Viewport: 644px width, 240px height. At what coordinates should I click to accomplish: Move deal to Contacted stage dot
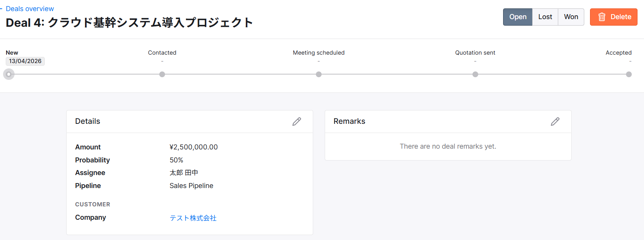[162, 74]
